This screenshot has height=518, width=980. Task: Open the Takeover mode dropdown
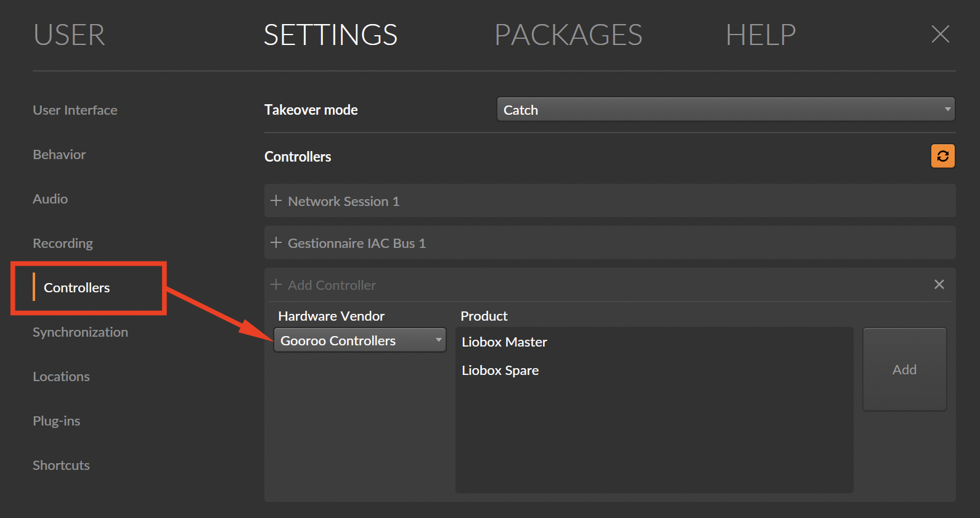(x=726, y=110)
